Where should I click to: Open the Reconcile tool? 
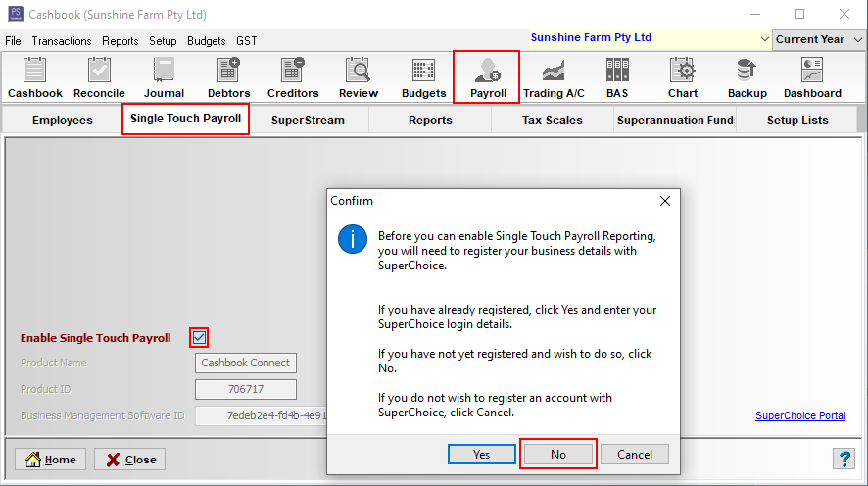click(99, 77)
